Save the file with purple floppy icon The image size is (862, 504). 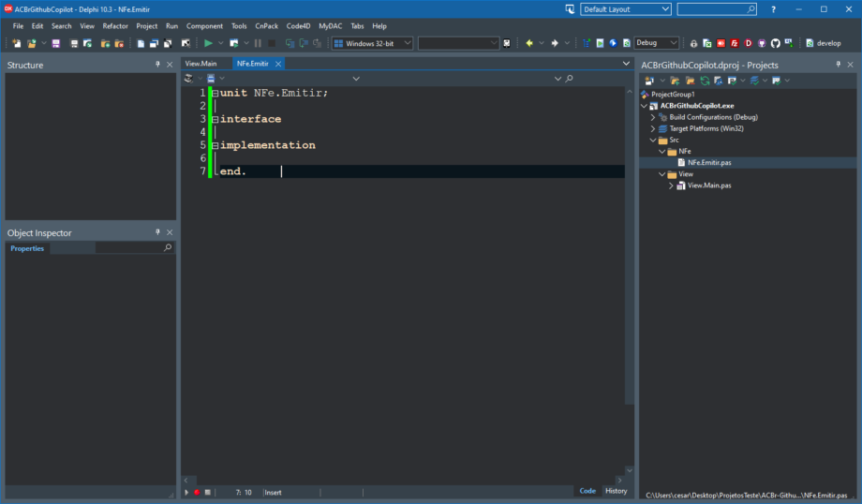[x=55, y=43]
